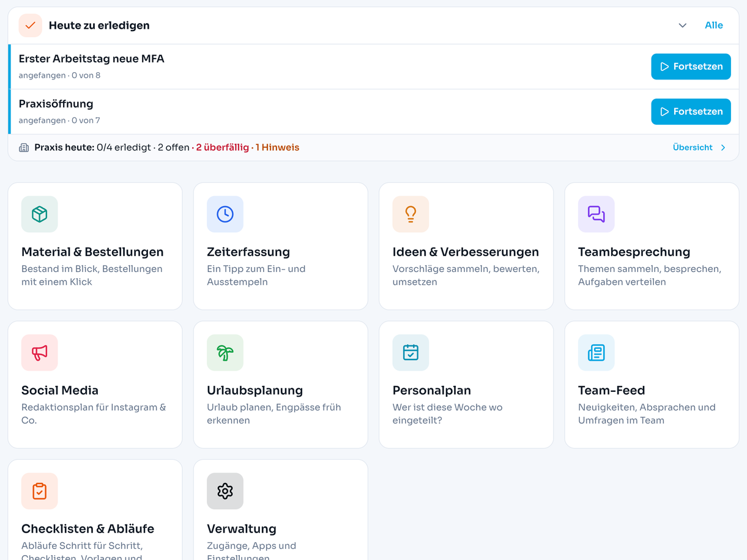Viewport: 747px width, 560px height.
Task: Click the 'Neuigkeiten, Absprachen und Umfragen' Team-Feed description
Action: [647, 414]
